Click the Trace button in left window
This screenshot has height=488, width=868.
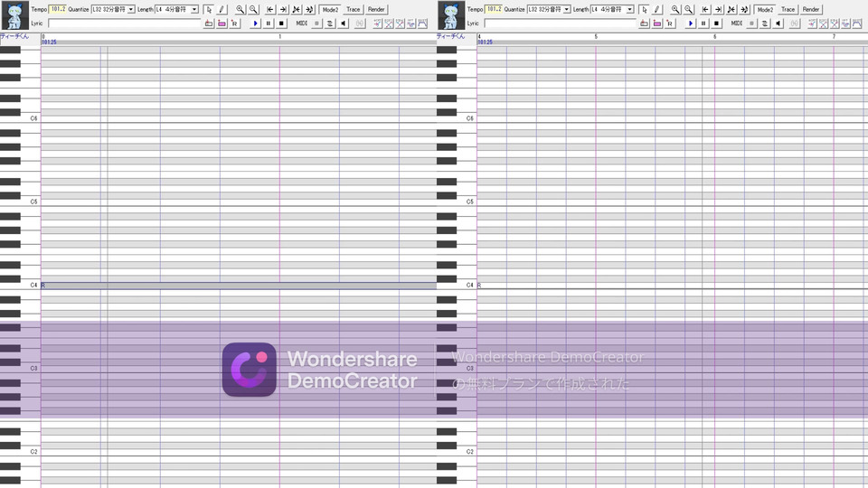click(354, 9)
